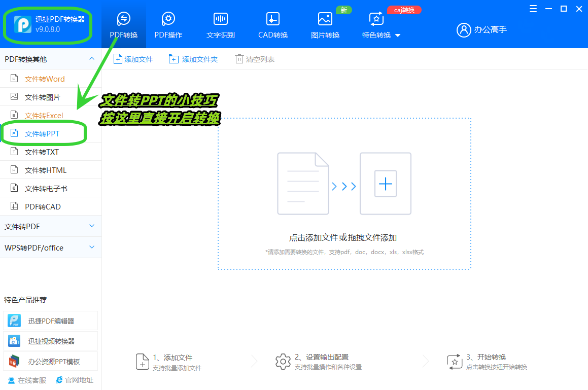
Task: Expand the WPS转PDF/office section
Action: (x=51, y=247)
